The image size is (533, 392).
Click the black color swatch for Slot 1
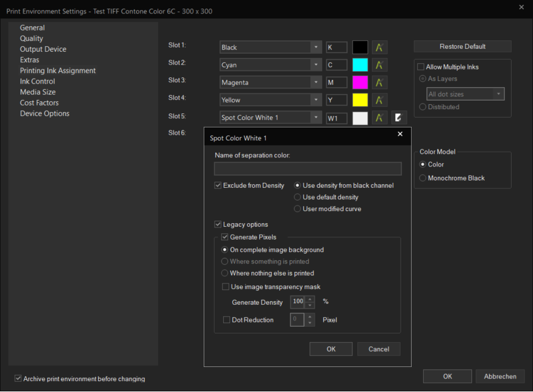(x=360, y=48)
